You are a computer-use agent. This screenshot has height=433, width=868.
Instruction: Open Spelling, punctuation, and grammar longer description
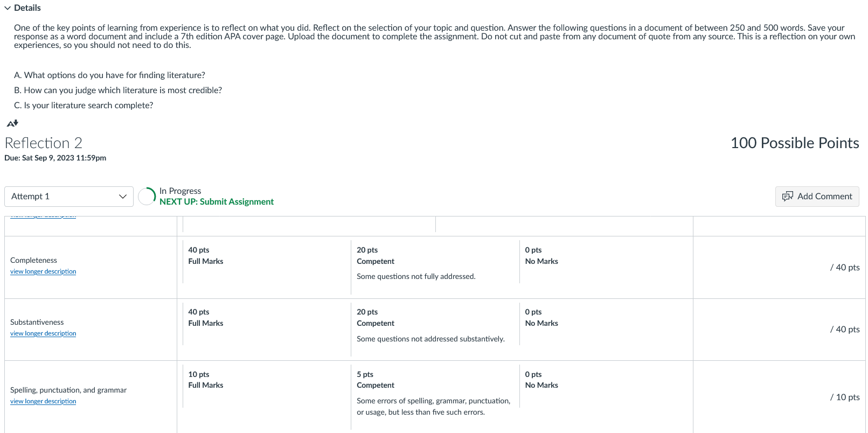point(43,401)
